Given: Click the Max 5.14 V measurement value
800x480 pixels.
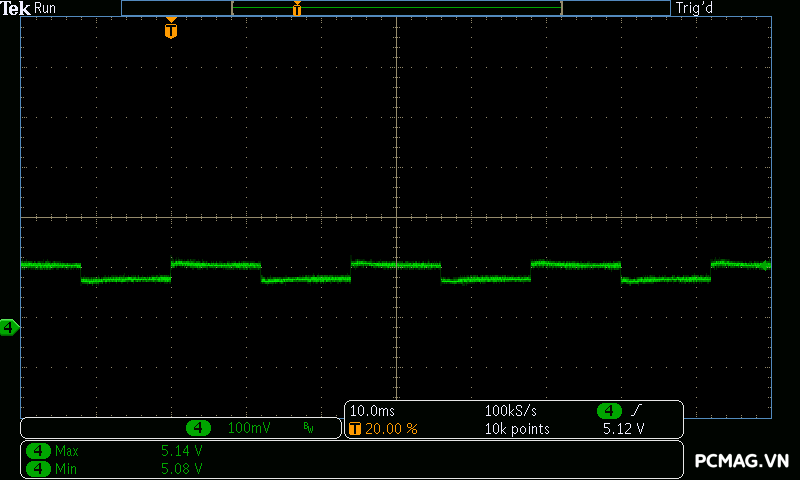Looking at the screenshot, I should pos(181,451).
